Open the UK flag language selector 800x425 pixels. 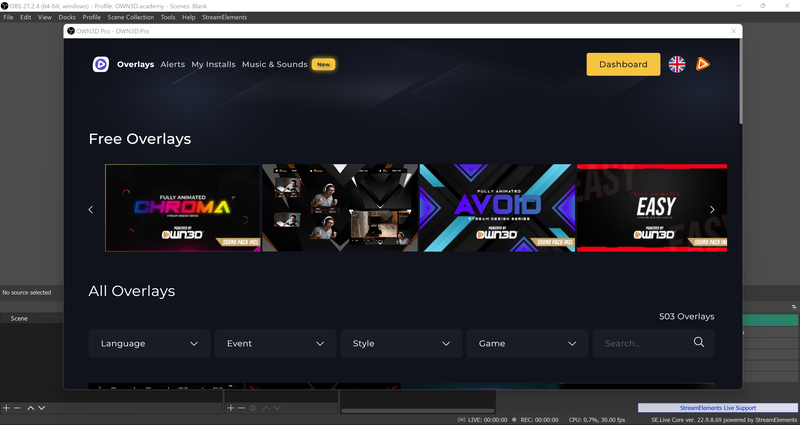[x=677, y=64]
